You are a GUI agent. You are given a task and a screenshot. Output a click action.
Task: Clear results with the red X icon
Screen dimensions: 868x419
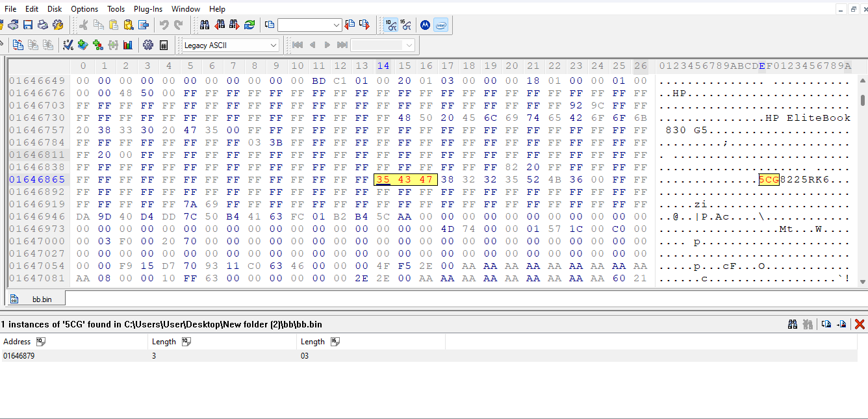coord(860,324)
